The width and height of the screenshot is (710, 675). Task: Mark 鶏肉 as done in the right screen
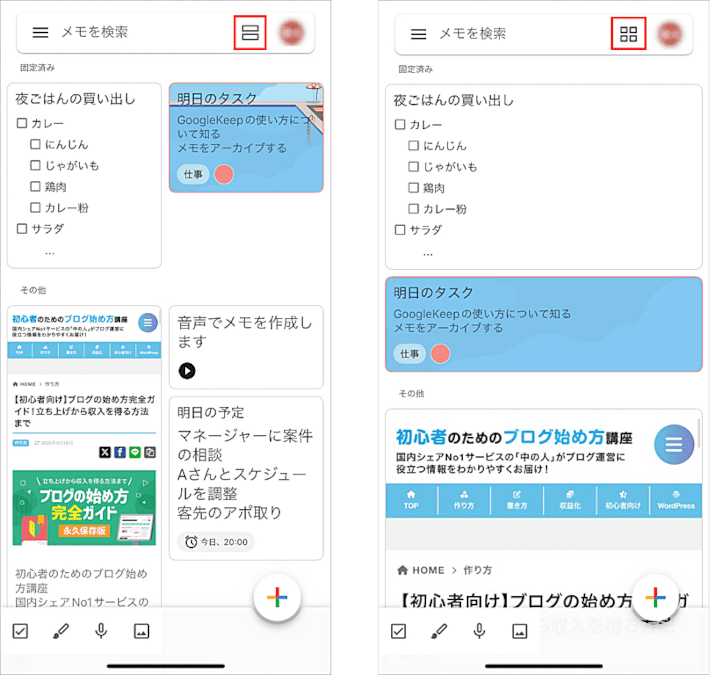pyautogui.click(x=413, y=188)
